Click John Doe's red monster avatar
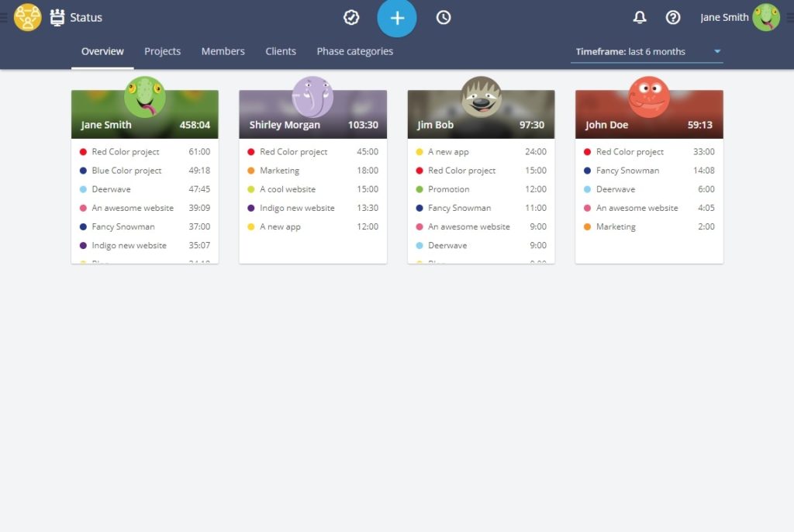Viewport: 794px width, 532px height. click(x=649, y=97)
